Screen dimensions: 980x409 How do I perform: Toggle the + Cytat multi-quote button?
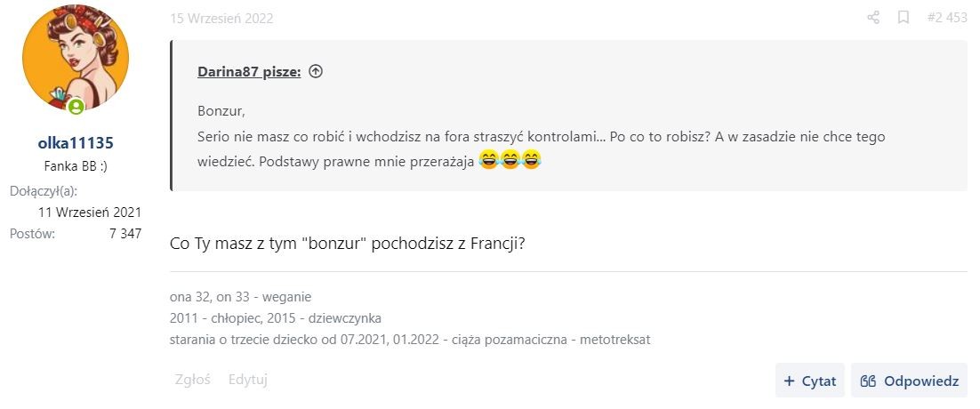click(810, 381)
